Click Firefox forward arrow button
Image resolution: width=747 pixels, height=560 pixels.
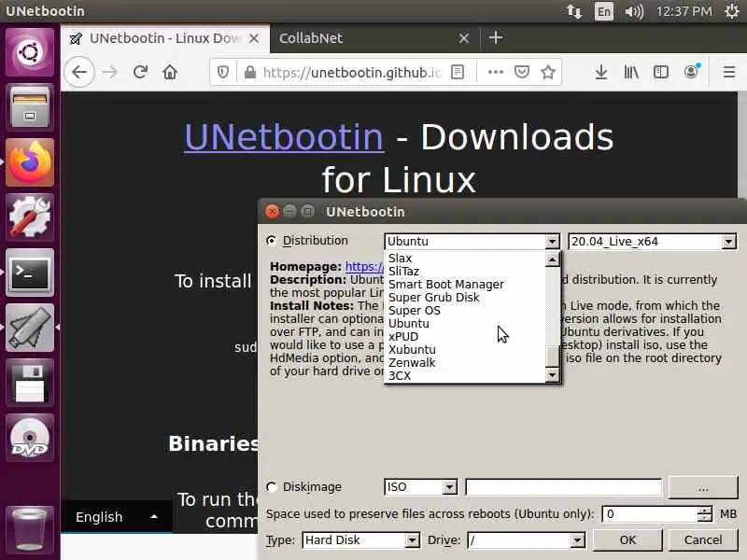(110, 73)
